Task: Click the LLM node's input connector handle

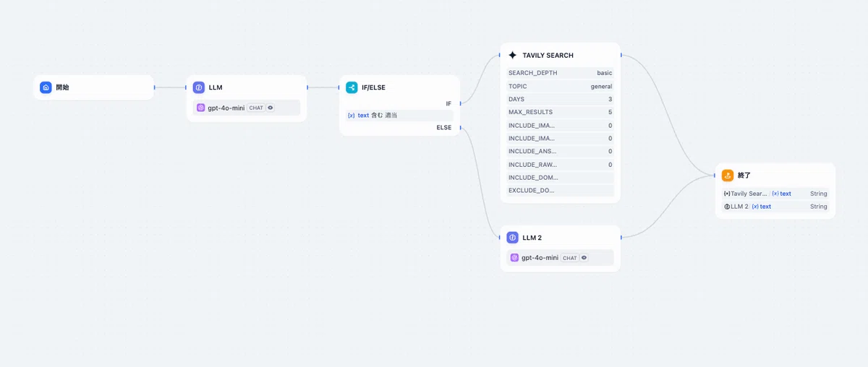Action: (x=187, y=87)
